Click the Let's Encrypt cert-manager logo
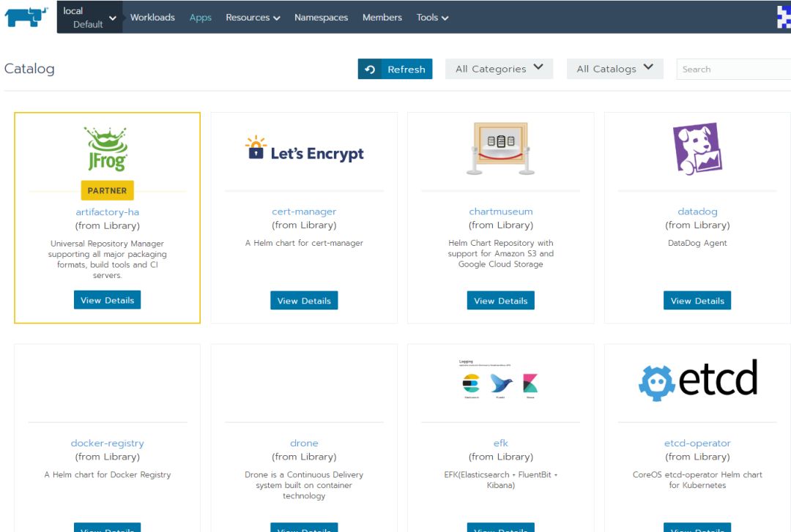This screenshot has width=791, height=532. pos(304,149)
